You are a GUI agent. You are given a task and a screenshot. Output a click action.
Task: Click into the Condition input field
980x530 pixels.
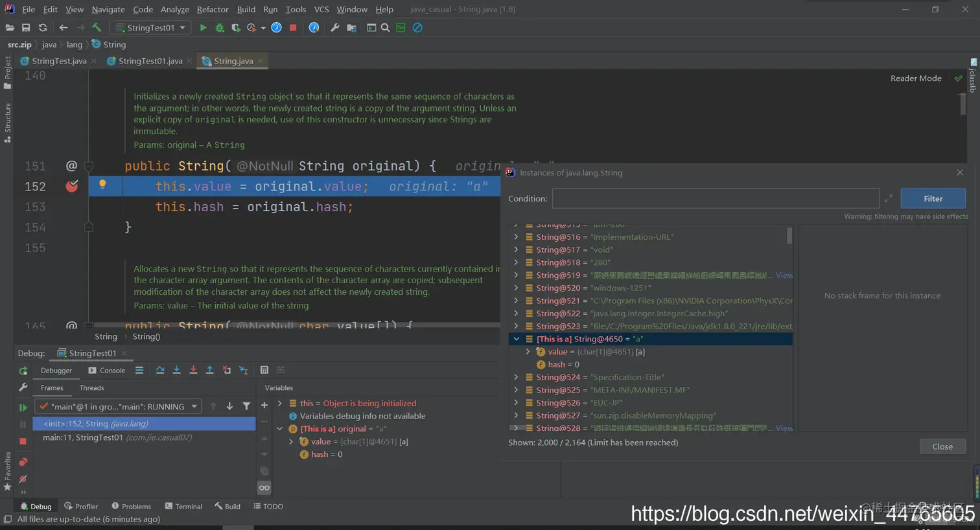[716, 199]
